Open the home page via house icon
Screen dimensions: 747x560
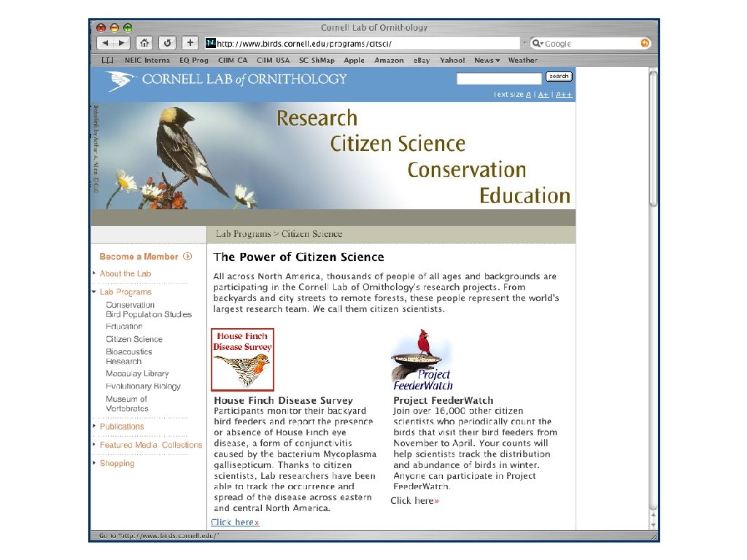(x=144, y=43)
